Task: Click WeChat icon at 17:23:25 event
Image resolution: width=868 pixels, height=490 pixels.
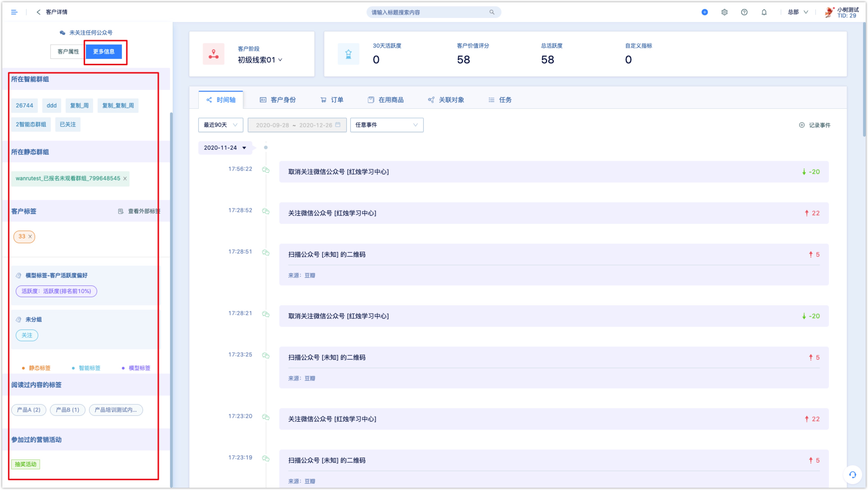Action: tap(266, 356)
